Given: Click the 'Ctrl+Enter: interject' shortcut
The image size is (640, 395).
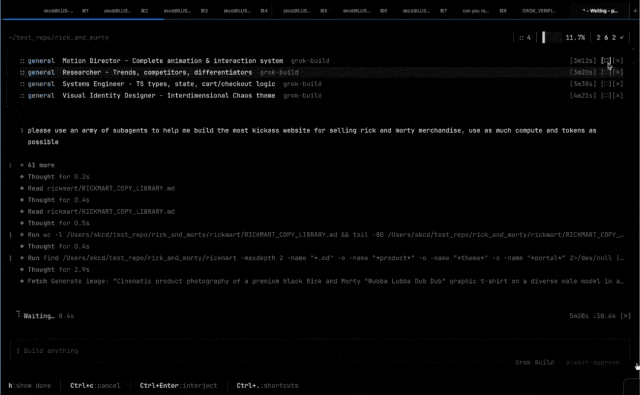Looking at the screenshot, I should [178, 386].
